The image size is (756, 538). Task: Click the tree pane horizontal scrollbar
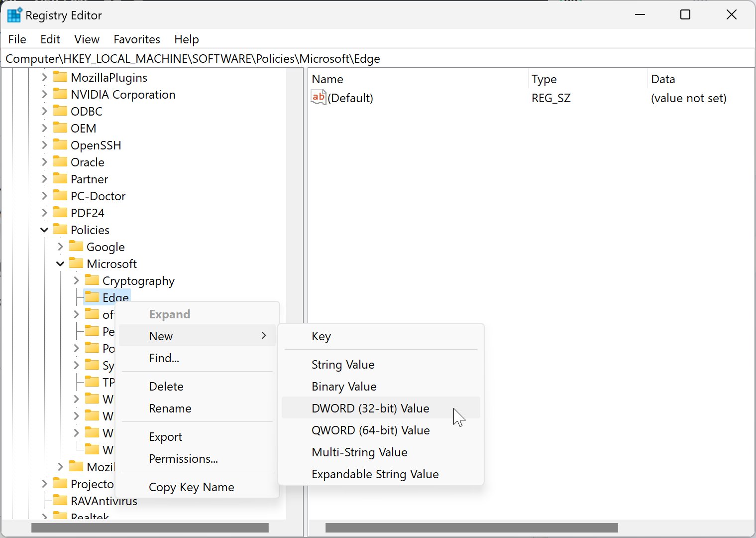point(150,528)
